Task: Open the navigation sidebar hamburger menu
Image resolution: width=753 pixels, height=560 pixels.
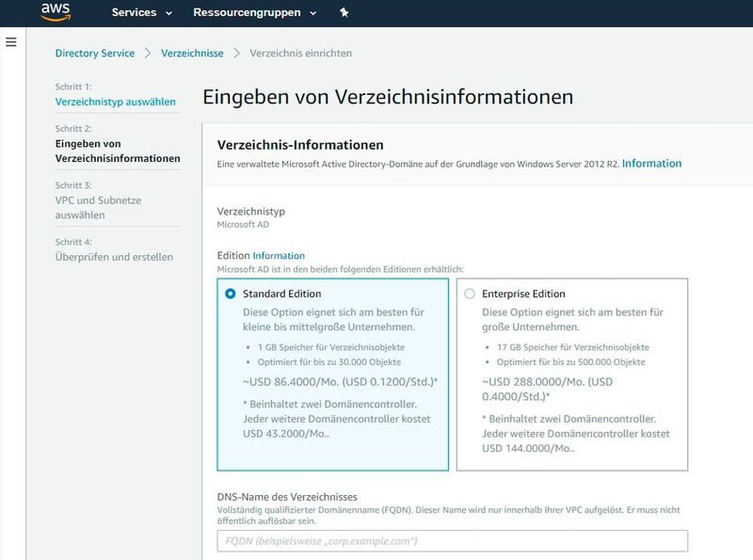Action: pos(9,40)
